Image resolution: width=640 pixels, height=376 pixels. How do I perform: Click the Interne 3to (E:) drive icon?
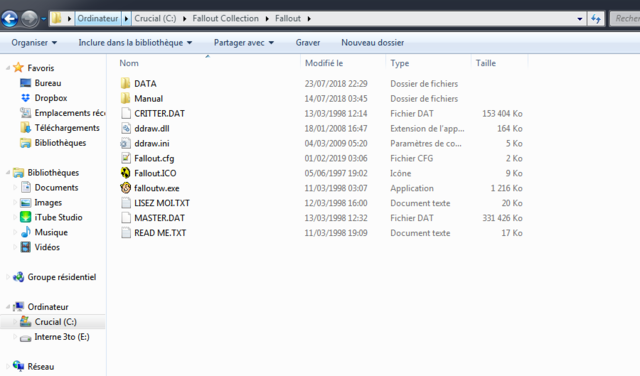25,338
